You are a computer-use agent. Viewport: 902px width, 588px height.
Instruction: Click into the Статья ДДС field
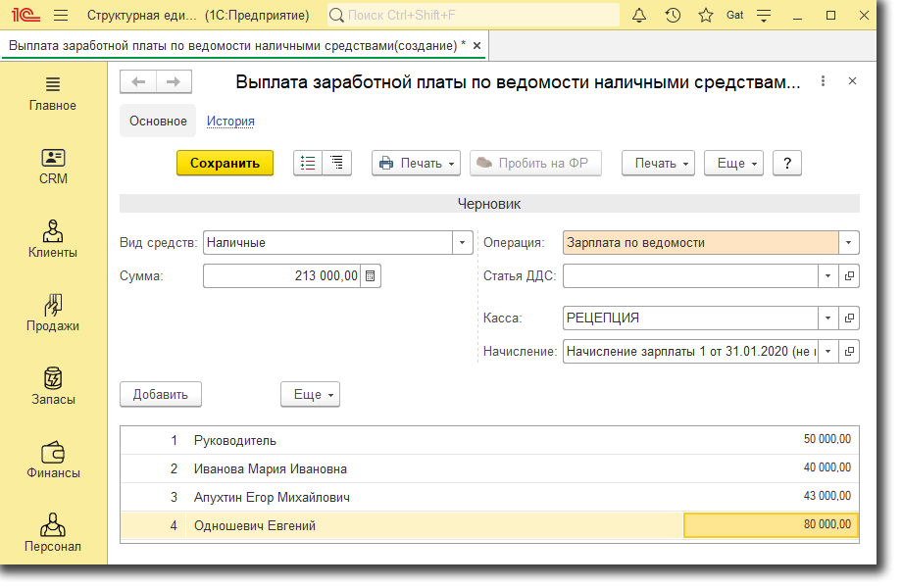tap(690, 276)
